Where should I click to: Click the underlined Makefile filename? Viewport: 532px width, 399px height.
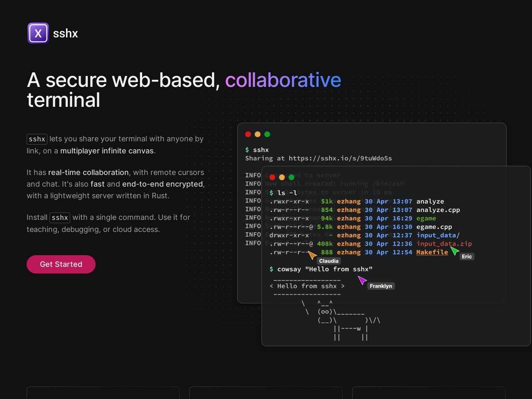[x=432, y=252]
